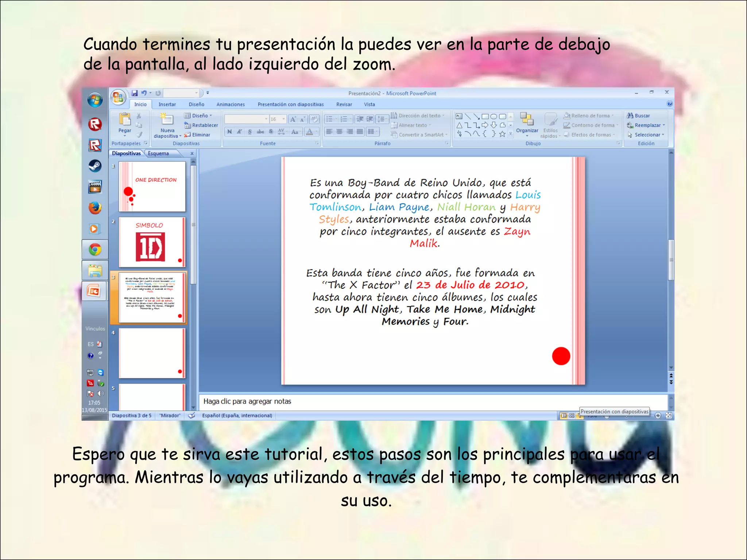Viewport: 747px width, 560px height.
Task: Open the Reemplazar dropdown arrow
Action: click(664, 125)
